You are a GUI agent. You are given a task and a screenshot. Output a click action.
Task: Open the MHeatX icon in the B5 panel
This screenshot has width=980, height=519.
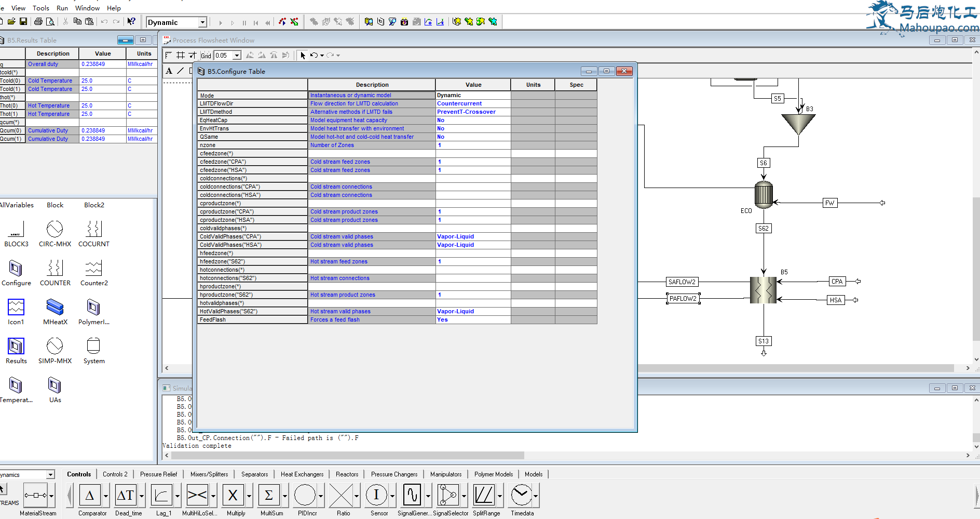(55, 308)
